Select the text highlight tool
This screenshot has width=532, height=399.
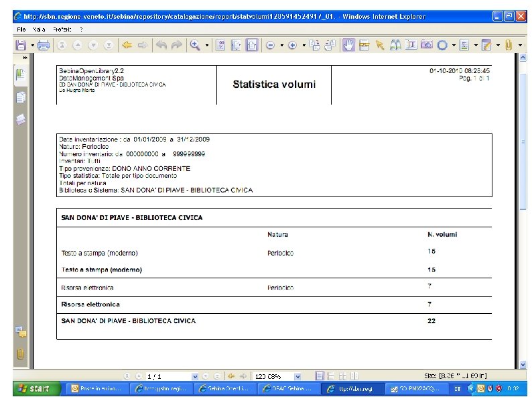click(x=464, y=45)
